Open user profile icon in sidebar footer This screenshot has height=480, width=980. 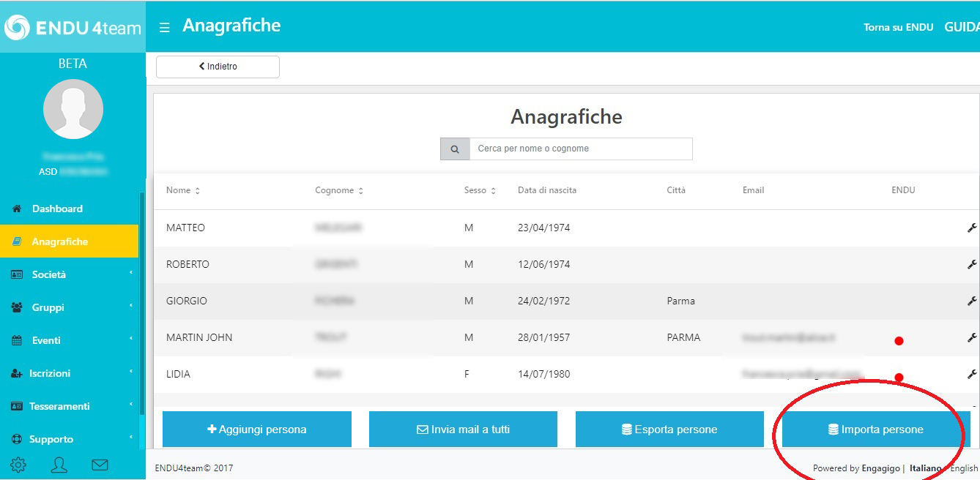pyautogui.click(x=59, y=465)
